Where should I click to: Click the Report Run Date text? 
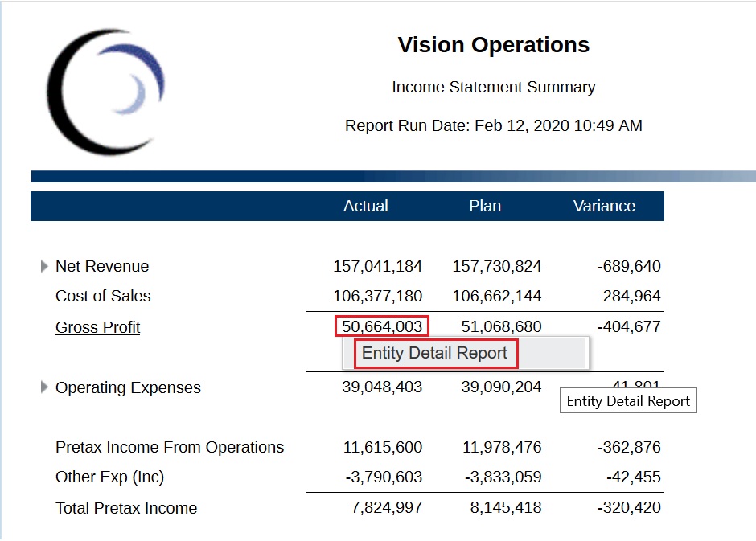point(493,125)
